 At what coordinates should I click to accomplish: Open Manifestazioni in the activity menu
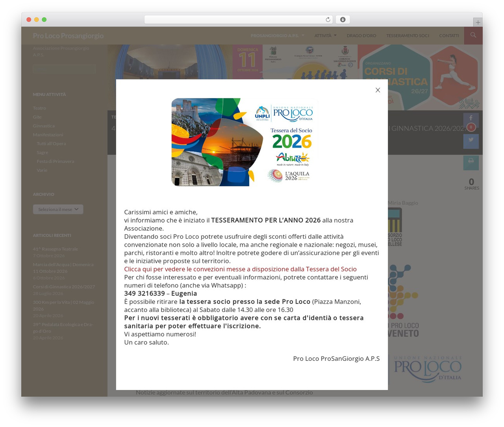click(x=48, y=135)
